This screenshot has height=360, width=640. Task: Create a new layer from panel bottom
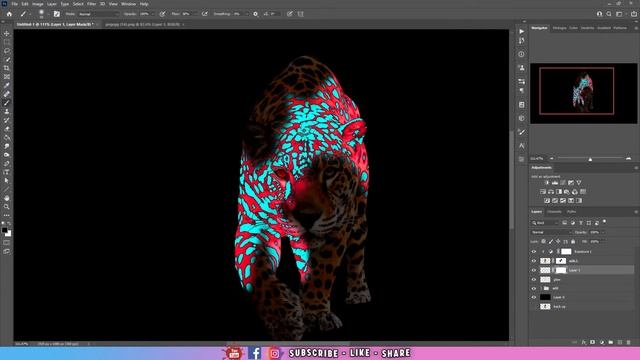coord(620,342)
